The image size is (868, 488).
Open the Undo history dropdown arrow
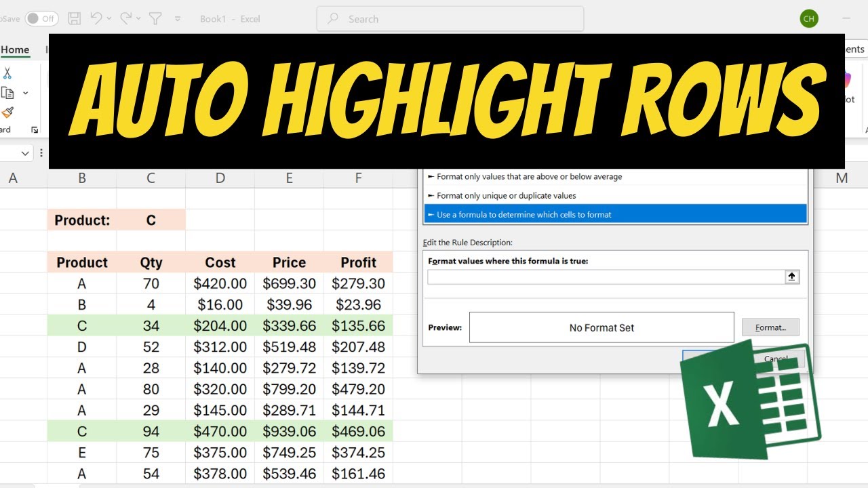tap(108, 19)
